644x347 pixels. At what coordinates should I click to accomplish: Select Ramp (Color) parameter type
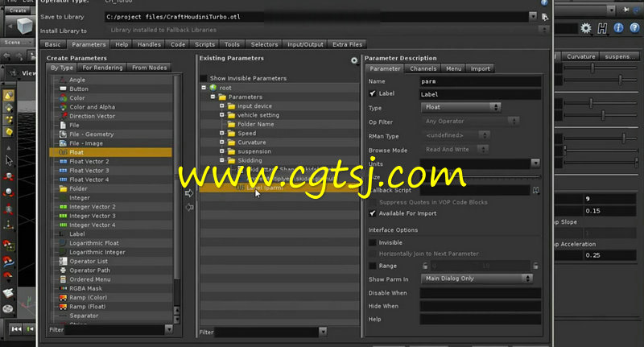pos(88,297)
